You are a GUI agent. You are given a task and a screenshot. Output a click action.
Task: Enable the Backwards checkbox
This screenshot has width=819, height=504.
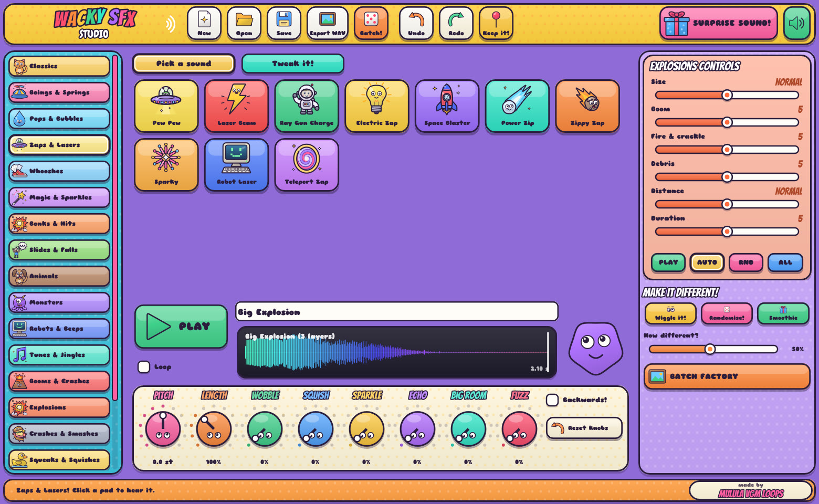point(552,400)
